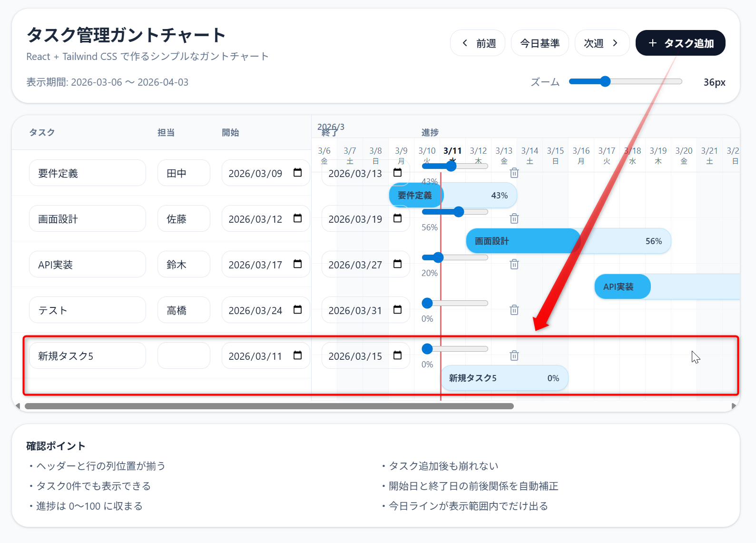Open calendar picker for start date 2026/03/17
The image size is (756, 543).
pos(298,264)
